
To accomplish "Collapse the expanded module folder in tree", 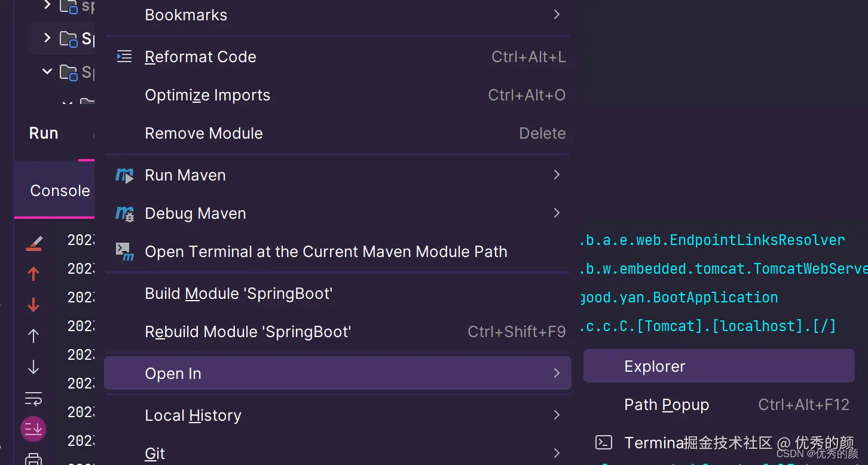I will [47, 72].
